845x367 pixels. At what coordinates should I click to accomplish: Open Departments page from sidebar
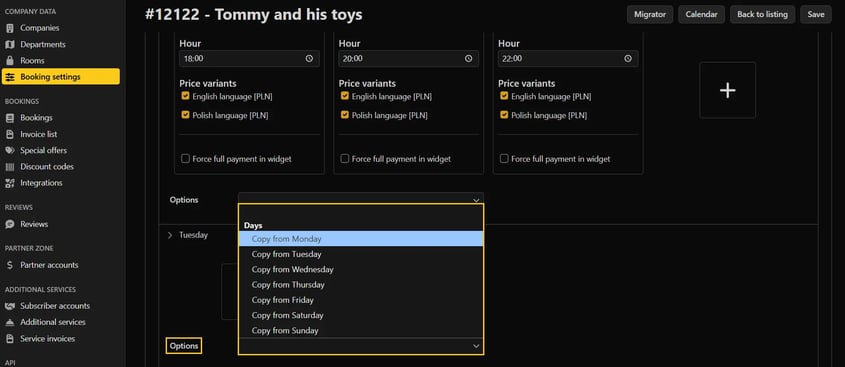tap(43, 44)
